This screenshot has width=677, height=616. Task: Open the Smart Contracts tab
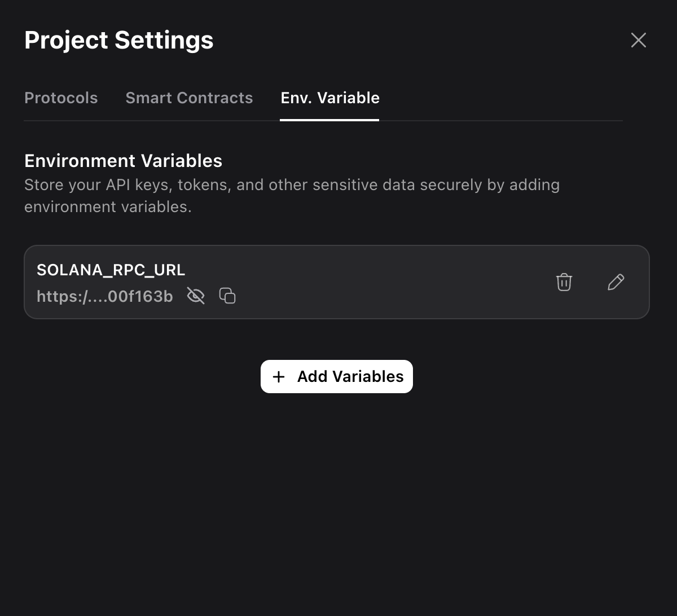coord(189,98)
